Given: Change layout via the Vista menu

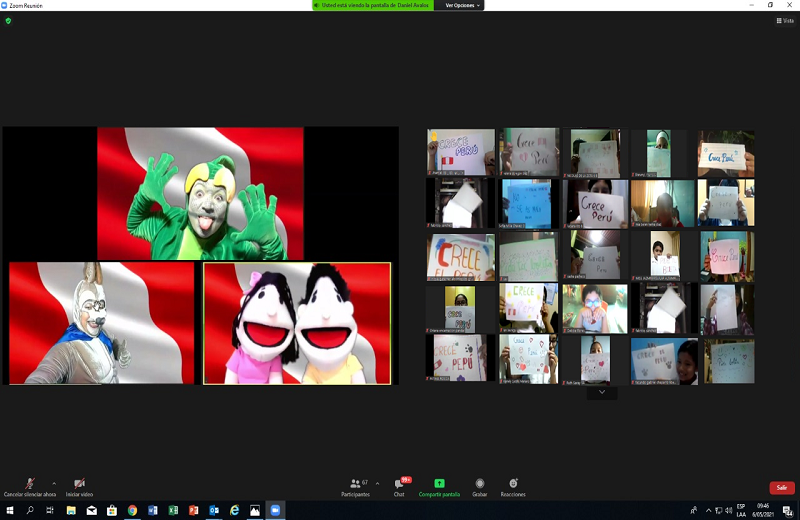Looking at the screenshot, I should click(x=785, y=20).
